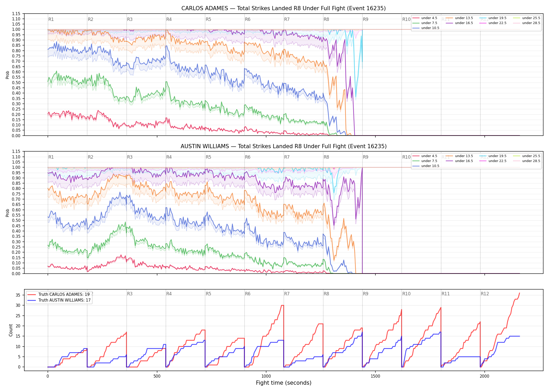Click the R3 marker in the Count chart

(130, 294)
